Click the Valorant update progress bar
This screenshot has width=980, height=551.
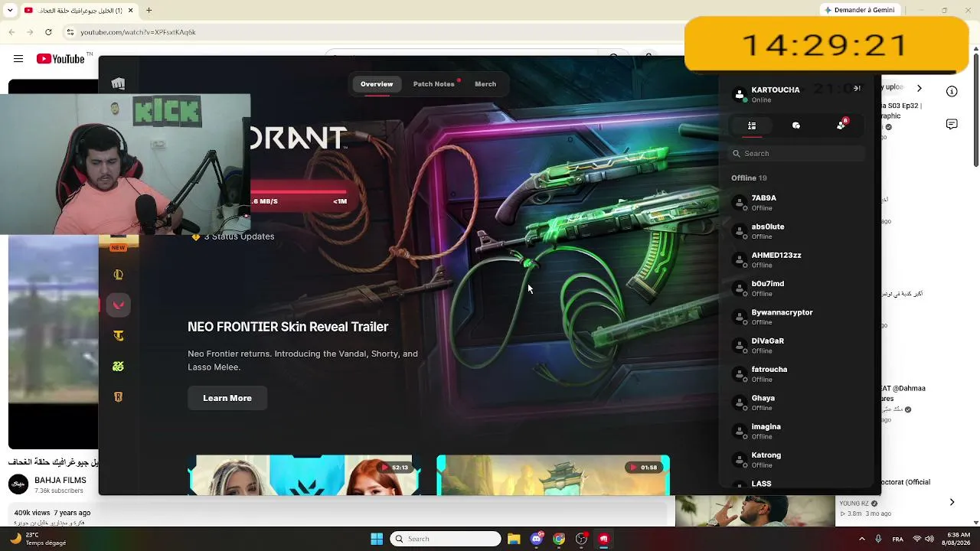299,191
